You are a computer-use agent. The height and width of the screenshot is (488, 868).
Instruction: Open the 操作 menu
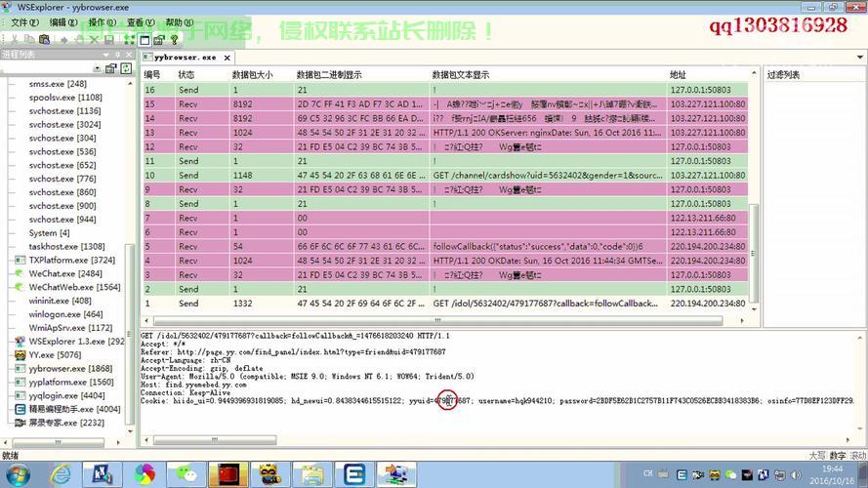click(102, 22)
